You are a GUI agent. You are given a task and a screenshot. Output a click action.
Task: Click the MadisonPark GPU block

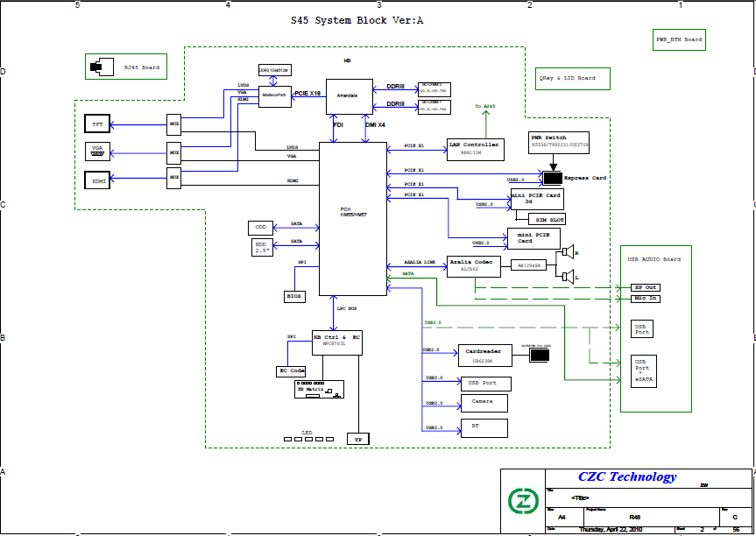tap(275, 96)
